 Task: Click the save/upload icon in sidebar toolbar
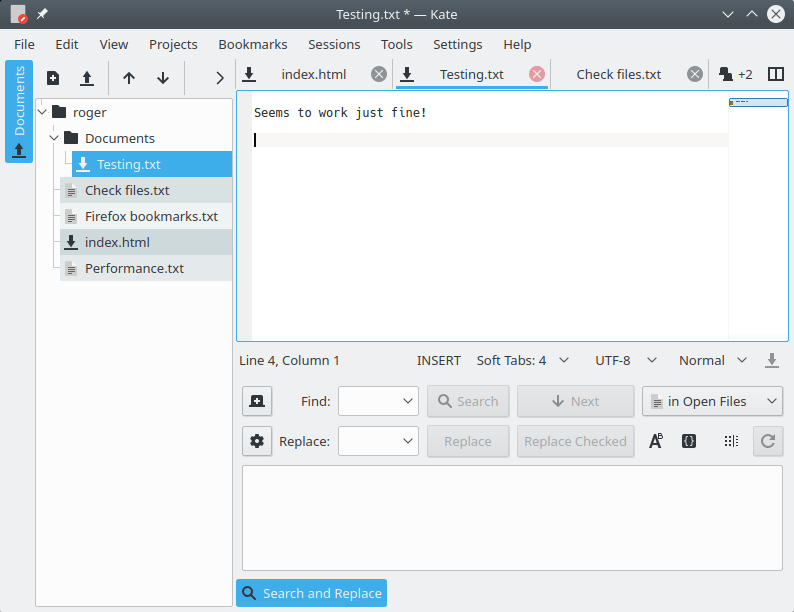coord(87,78)
